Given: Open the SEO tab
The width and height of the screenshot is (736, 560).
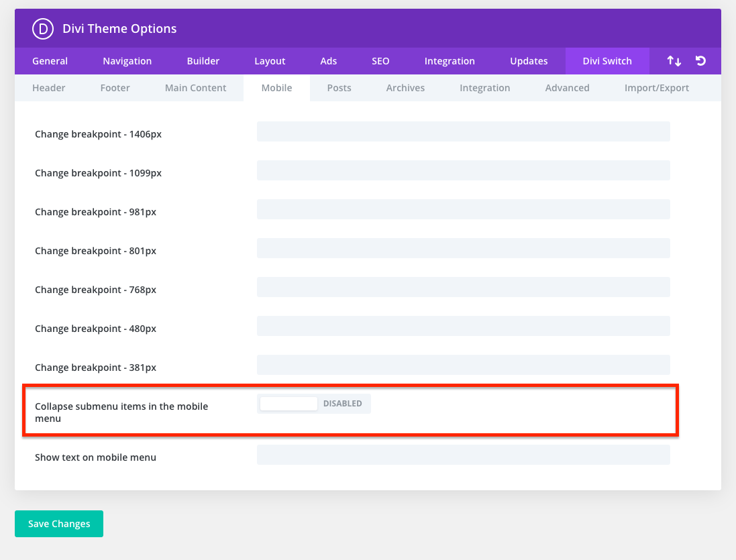Looking at the screenshot, I should pos(380,61).
